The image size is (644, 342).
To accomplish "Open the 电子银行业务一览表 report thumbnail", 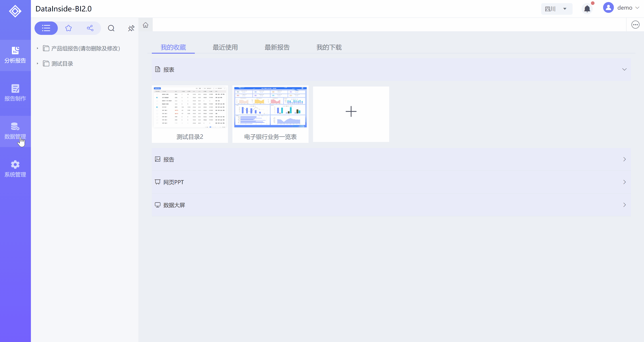I will [270, 107].
